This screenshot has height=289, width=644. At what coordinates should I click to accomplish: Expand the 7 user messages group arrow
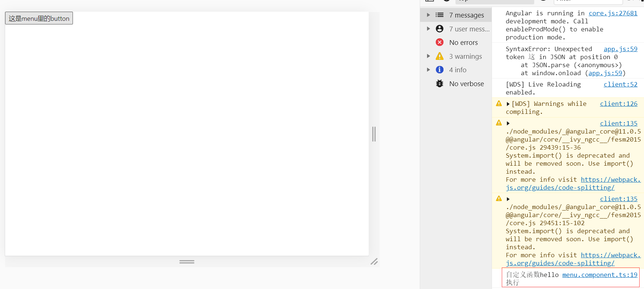point(428,29)
